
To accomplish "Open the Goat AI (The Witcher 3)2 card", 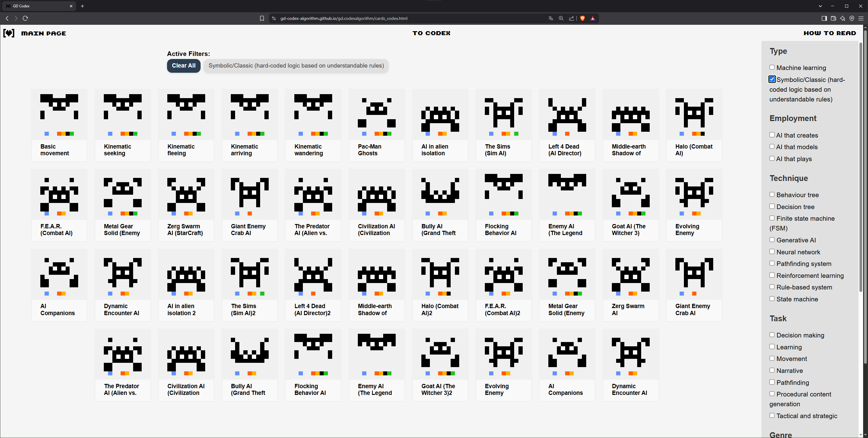I will [440, 365].
